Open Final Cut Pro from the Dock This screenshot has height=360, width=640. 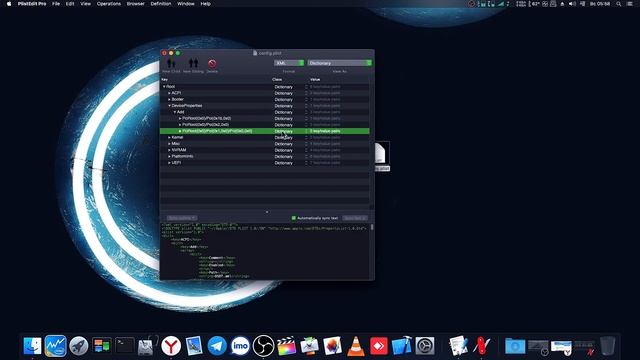(287, 346)
